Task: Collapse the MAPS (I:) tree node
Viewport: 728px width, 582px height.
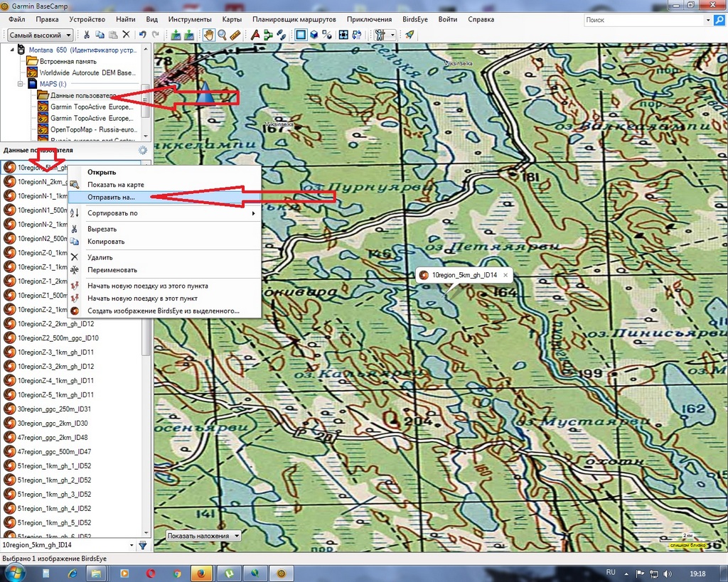Action: [21, 84]
